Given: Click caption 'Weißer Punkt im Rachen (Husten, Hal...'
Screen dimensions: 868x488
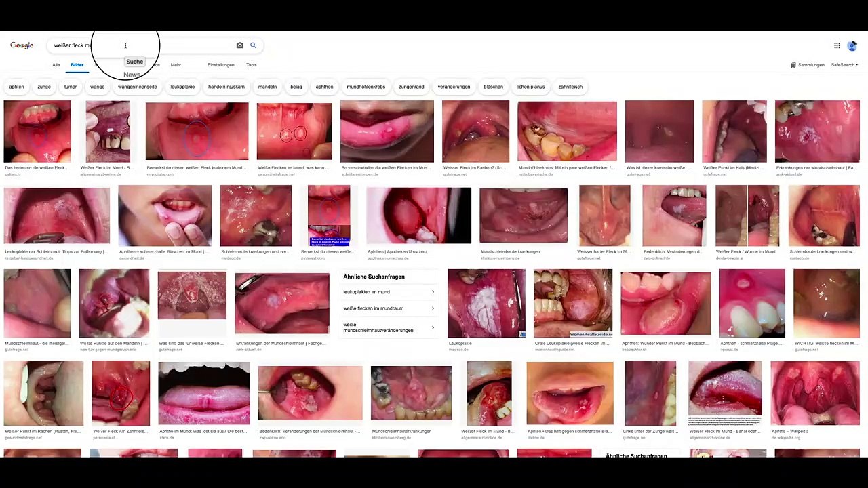Looking at the screenshot, I should click(x=43, y=432).
